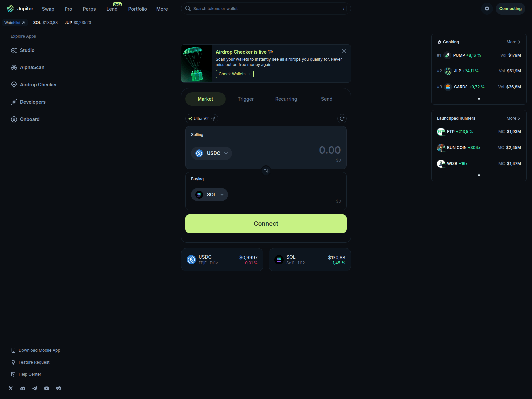Open Onboard via its dollar icon
This screenshot has width=532, height=399.
pyautogui.click(x=14, y=119)
